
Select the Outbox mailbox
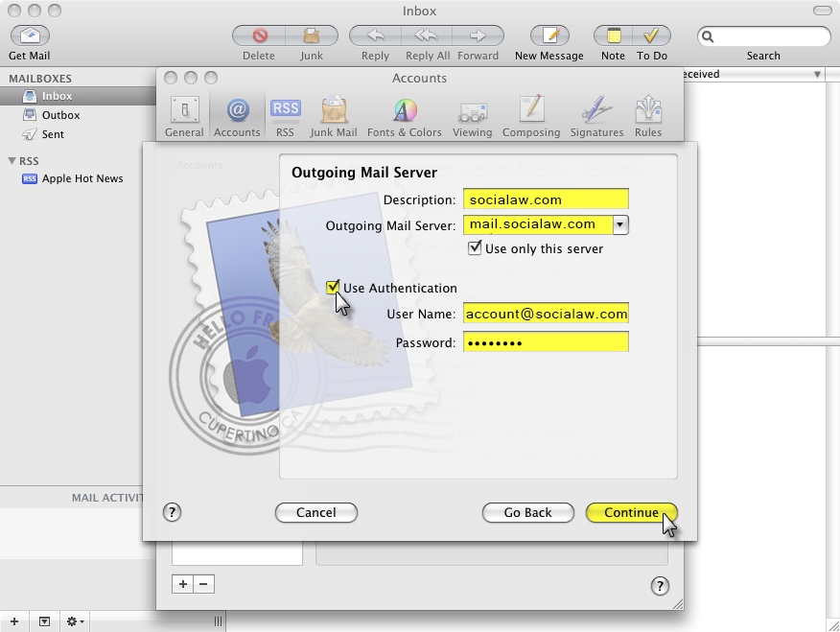tap(78, 115)
